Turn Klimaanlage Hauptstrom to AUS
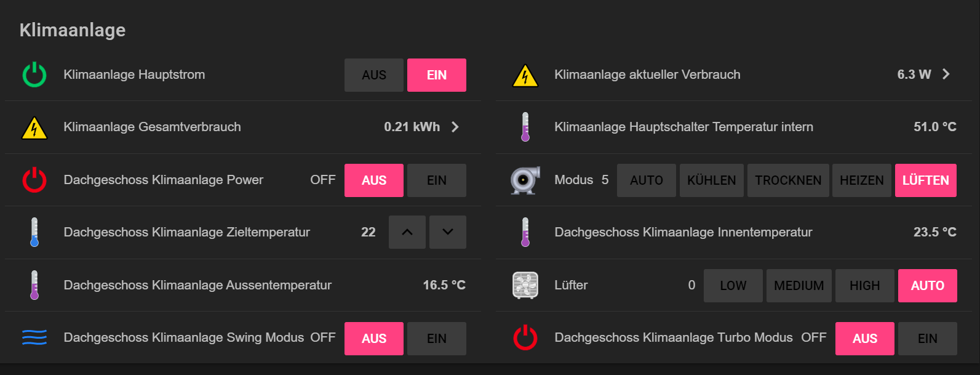 point(374,75)
